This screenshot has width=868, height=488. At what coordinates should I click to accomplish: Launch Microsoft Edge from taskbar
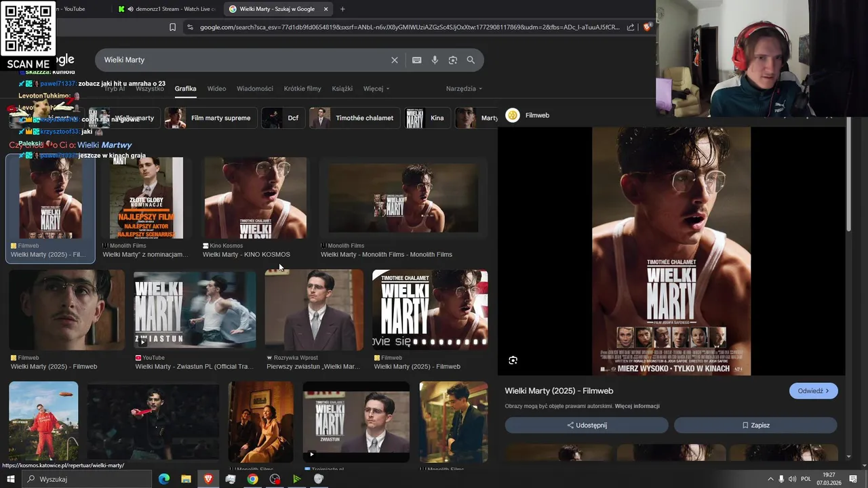pos(164,479)
